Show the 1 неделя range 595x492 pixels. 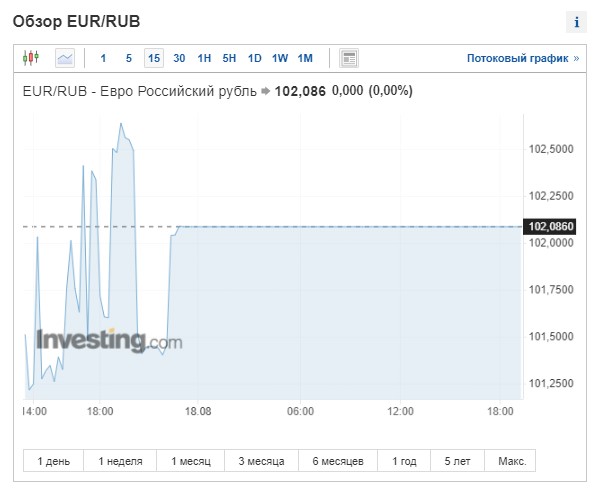(x=120, y=461)
